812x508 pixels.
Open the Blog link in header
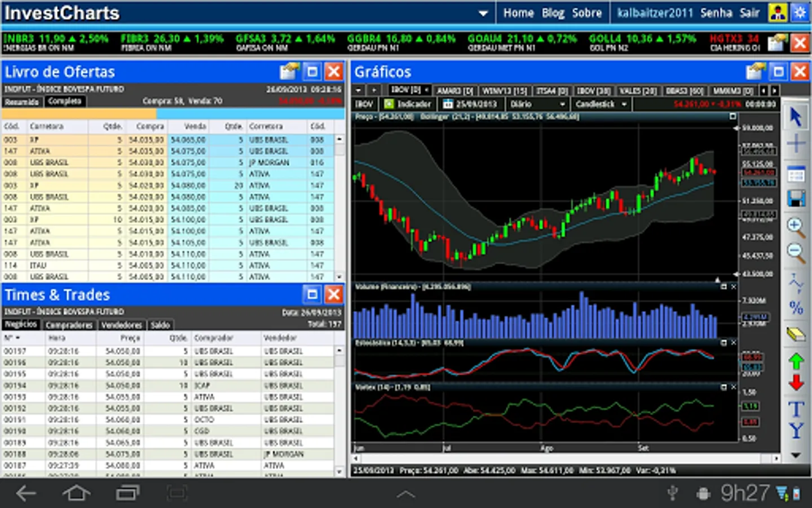tap(553, 13)
